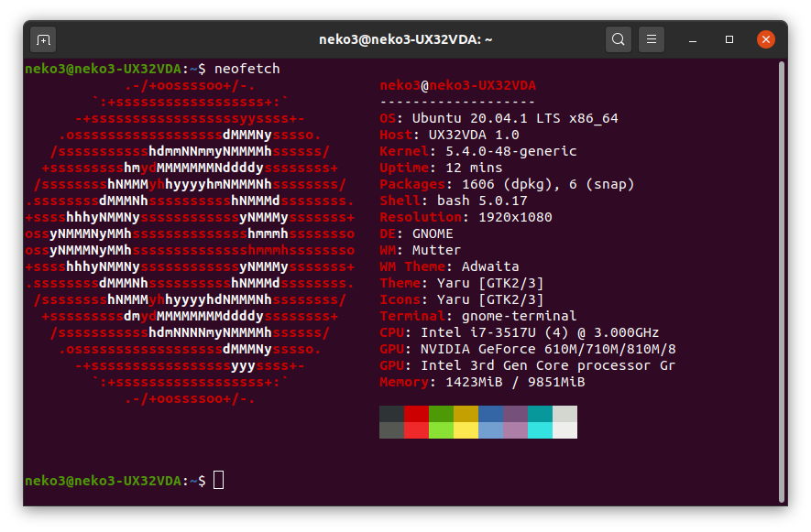
Task: Click the light green color block bottom row
Action: 441,430
